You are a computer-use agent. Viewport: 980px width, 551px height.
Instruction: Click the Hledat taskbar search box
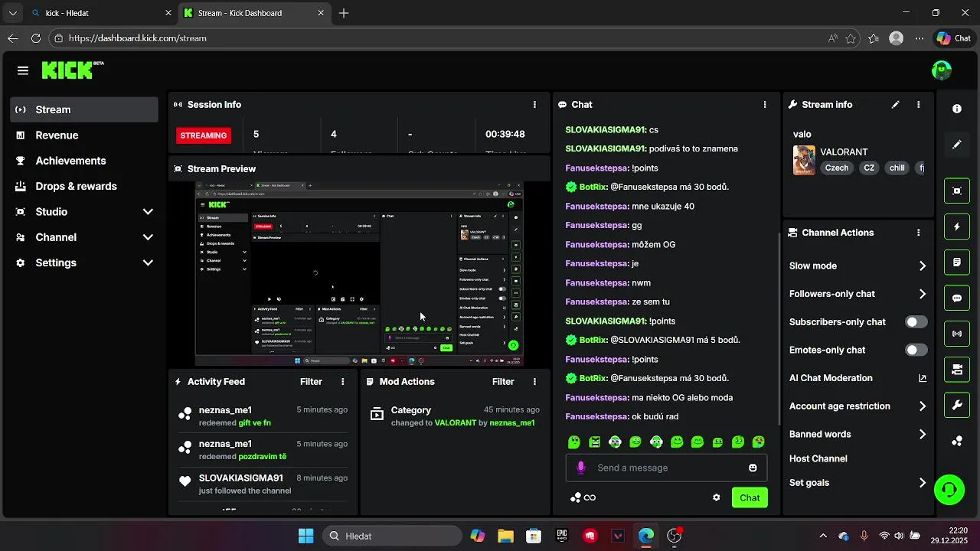[390, 536]
